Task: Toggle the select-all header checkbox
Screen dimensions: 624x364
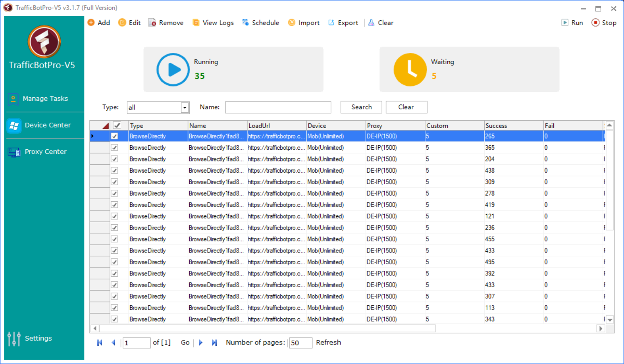Action: [x=117, y=125]
